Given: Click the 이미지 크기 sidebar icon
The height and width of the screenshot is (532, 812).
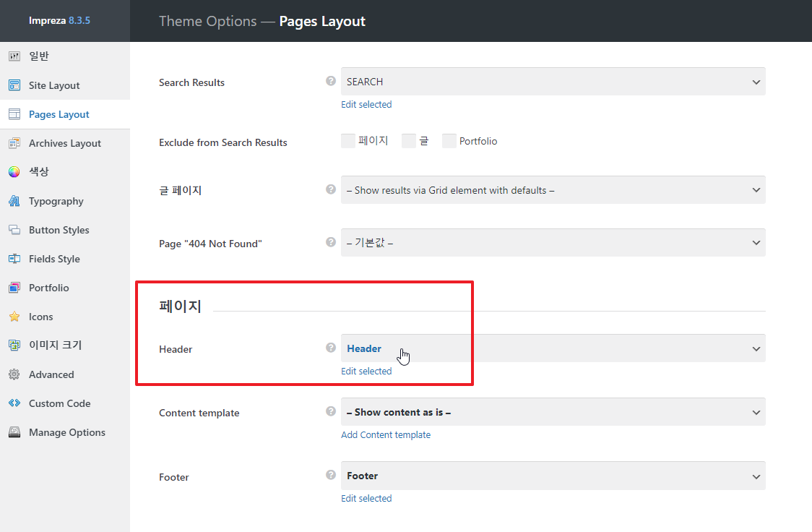Looking at the screenshot, I should [x=14, y=345].
